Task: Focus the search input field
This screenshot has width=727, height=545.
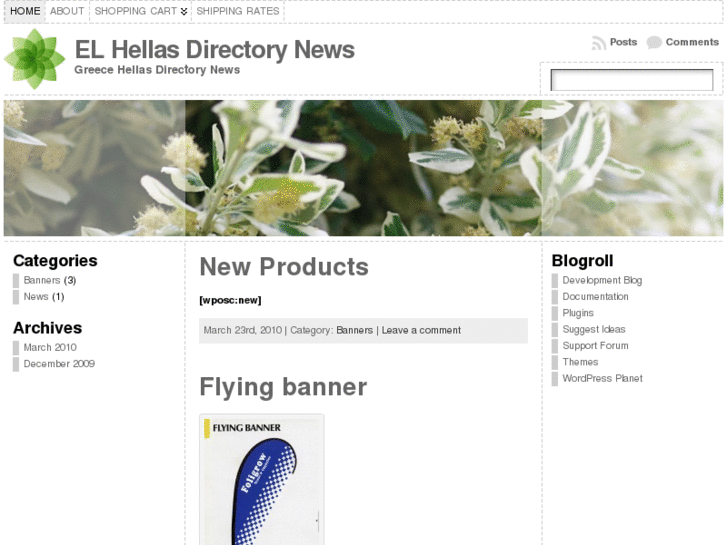Action: [x=631, y=80]
